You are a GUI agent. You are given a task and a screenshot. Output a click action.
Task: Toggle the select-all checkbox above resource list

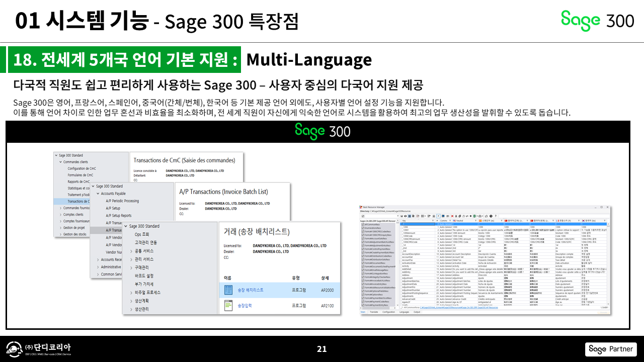pyautogui.click(x=363, y=216)
